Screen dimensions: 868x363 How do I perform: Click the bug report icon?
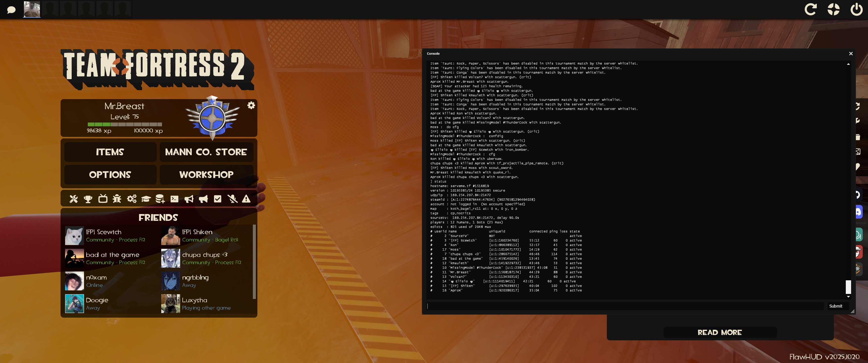(117, 199)
